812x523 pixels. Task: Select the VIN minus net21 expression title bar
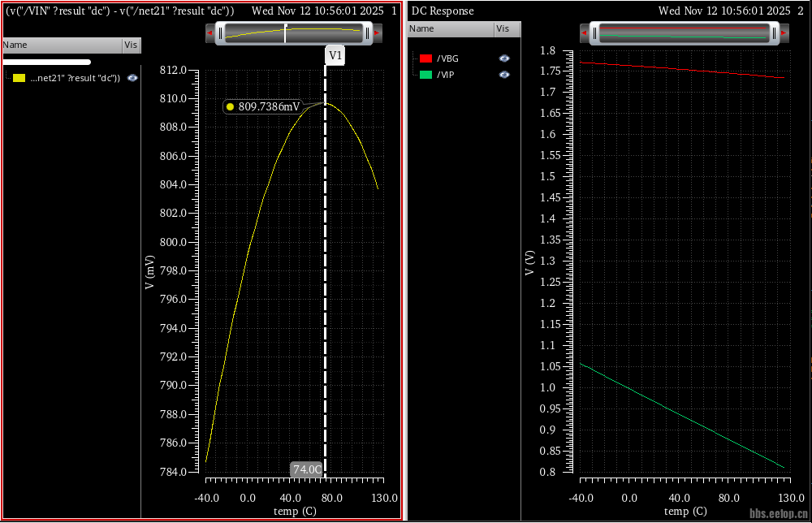pos(120,11)
